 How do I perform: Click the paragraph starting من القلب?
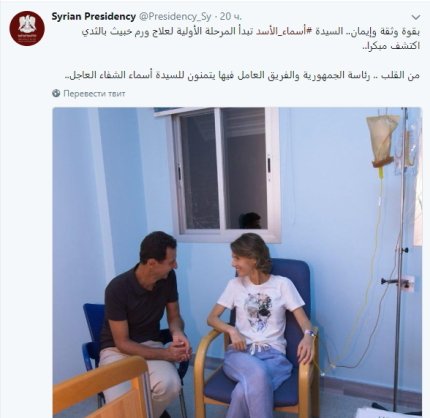tap(242, 75)
